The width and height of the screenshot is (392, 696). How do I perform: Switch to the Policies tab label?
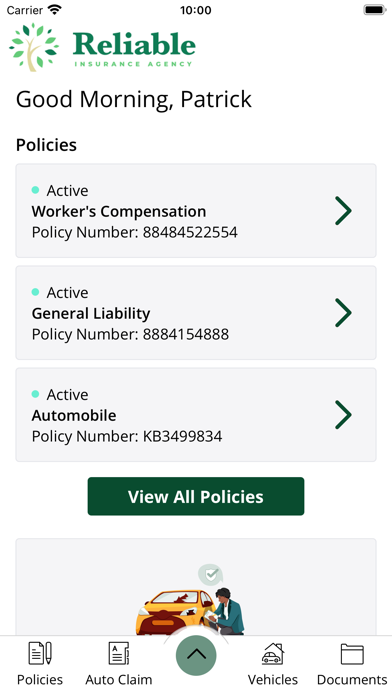(x=40, y=680)
